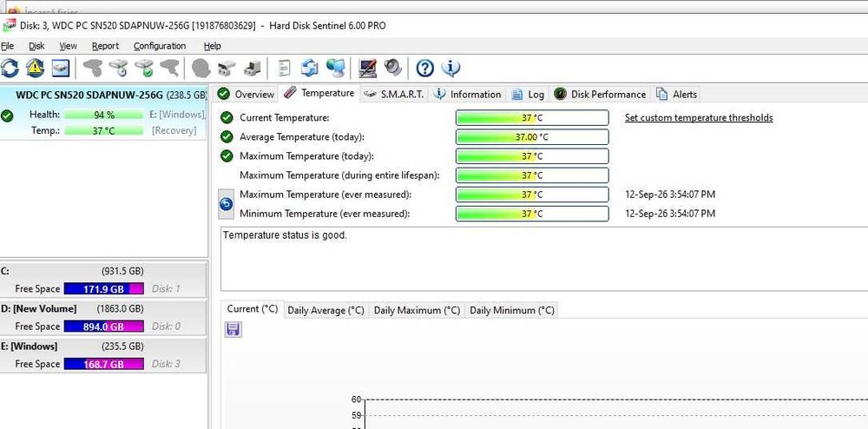
Task: Click the two-disks icon right of the head silhouette
Action: click(227, 68)
